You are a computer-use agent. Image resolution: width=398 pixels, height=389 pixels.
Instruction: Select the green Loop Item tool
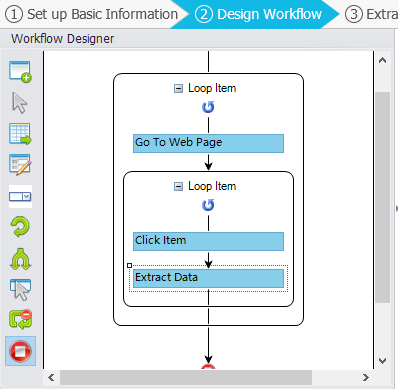(x=20, y=227)
